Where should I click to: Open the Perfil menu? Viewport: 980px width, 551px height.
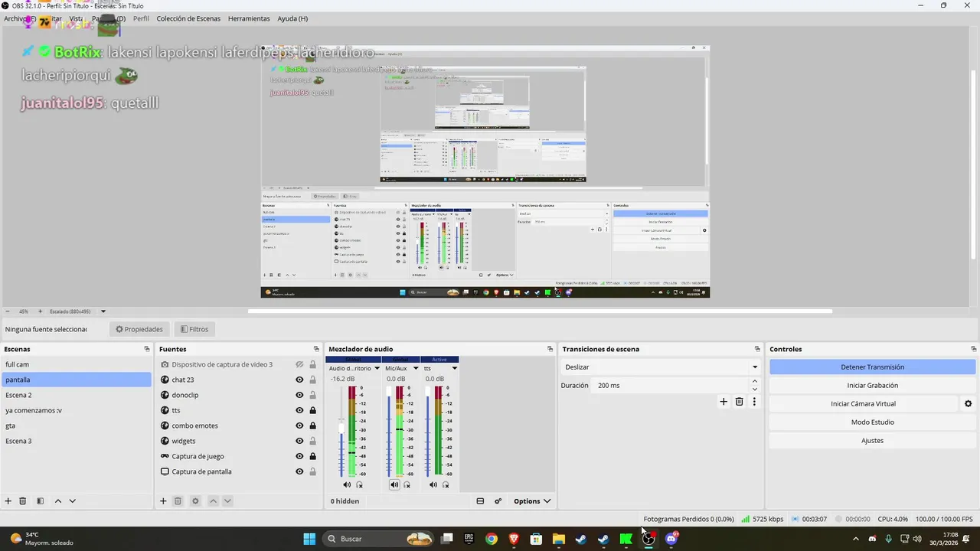coord(141,18)
